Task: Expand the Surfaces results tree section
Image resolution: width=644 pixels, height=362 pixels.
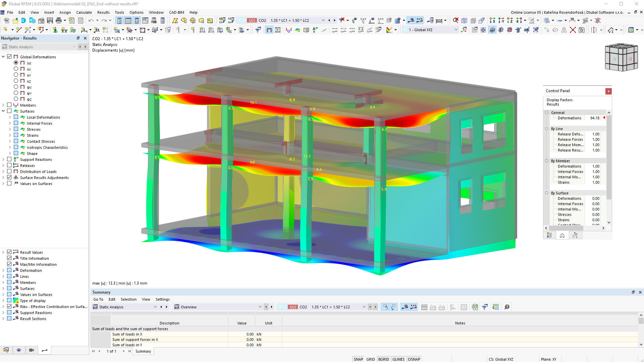Action: pyautogui.click(x=4, y=111)
